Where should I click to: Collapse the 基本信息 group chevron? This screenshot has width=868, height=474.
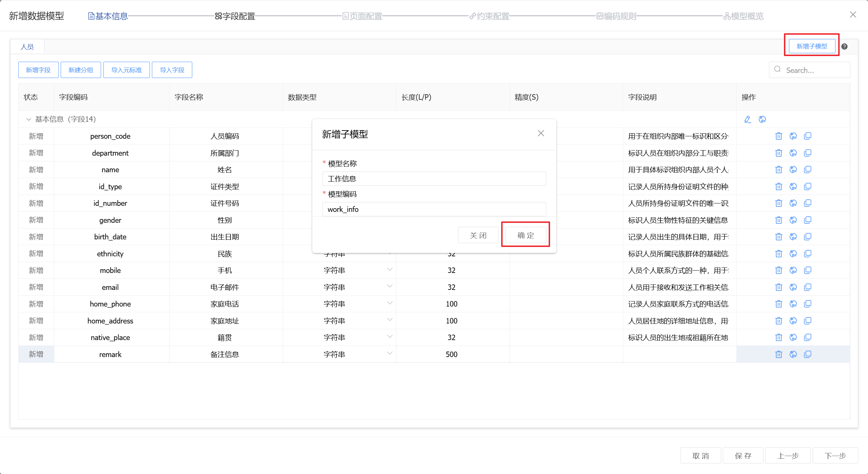click(x=28, y=119)
